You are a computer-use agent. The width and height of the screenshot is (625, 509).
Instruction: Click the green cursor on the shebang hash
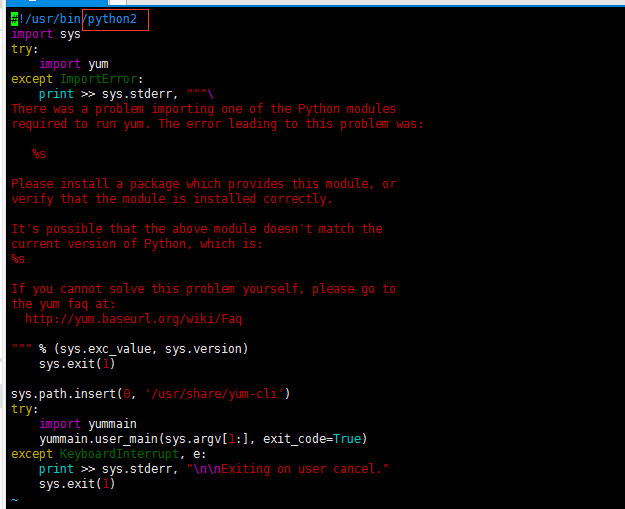click(x=15, y=19)
